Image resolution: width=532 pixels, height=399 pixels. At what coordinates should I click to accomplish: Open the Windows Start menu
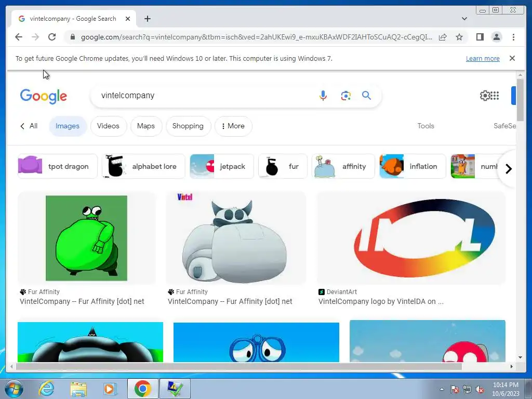click(14, 389)
